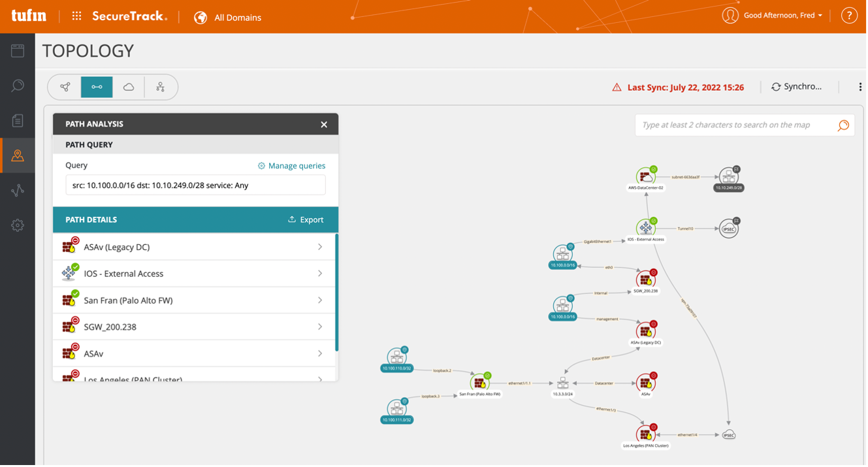868x467 pixels.
Task: Switch to the topology map view button
Action: tap(65, 87)
